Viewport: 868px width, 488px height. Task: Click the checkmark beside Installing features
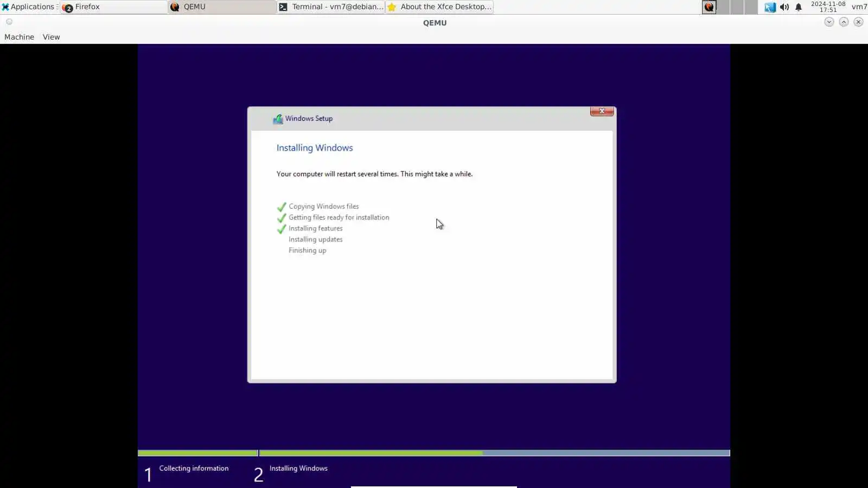click(x=282, y=229)
